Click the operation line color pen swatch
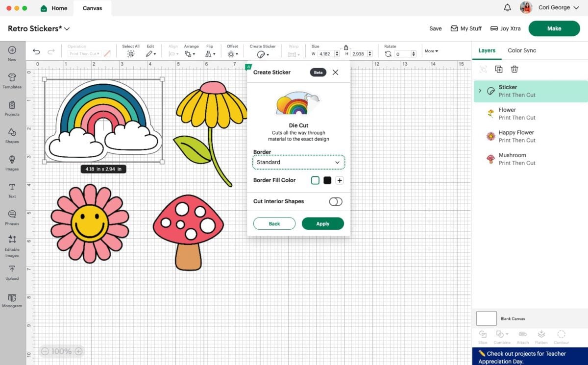Image resolution: width=588 pixels, height=365 pixels. (107, 53)
